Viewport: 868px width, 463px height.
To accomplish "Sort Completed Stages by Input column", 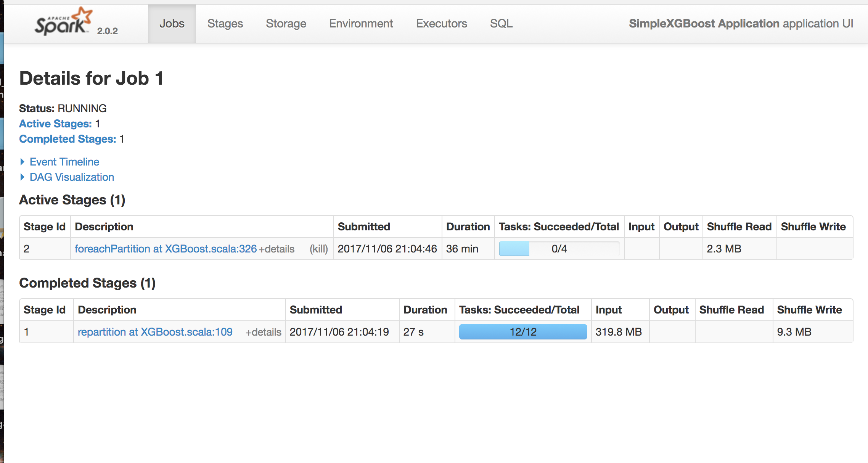I will click(609, 310).
